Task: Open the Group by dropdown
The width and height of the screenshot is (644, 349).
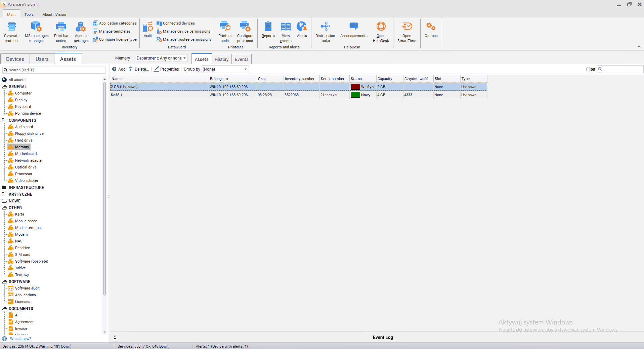Action: pos(225,69)
